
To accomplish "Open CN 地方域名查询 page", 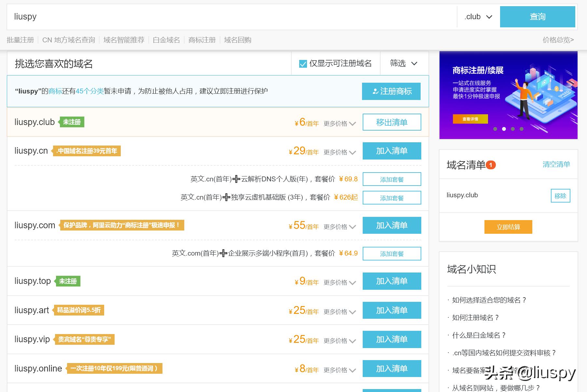I will tap(69, 39).
